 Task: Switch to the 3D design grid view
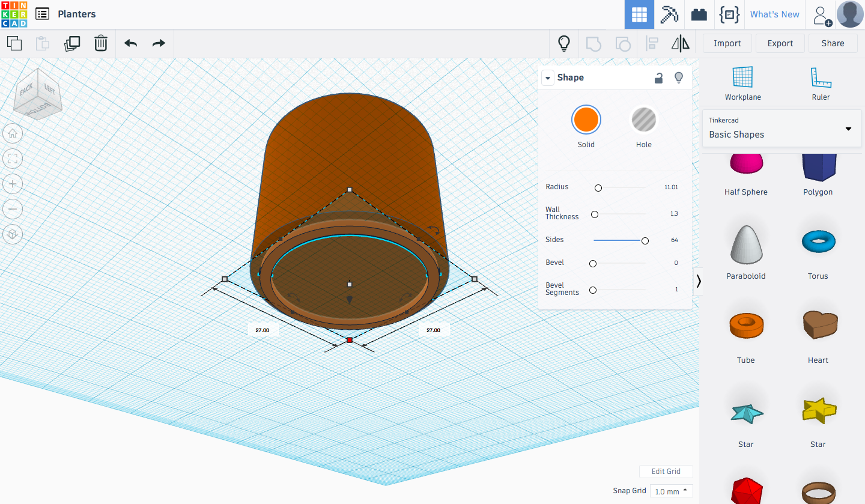coord(639,14)
